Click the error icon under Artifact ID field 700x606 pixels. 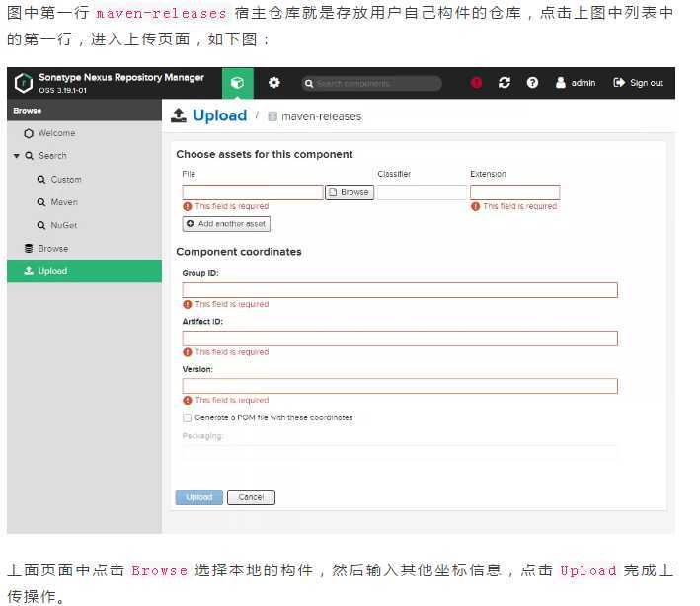tap(188, 352)
